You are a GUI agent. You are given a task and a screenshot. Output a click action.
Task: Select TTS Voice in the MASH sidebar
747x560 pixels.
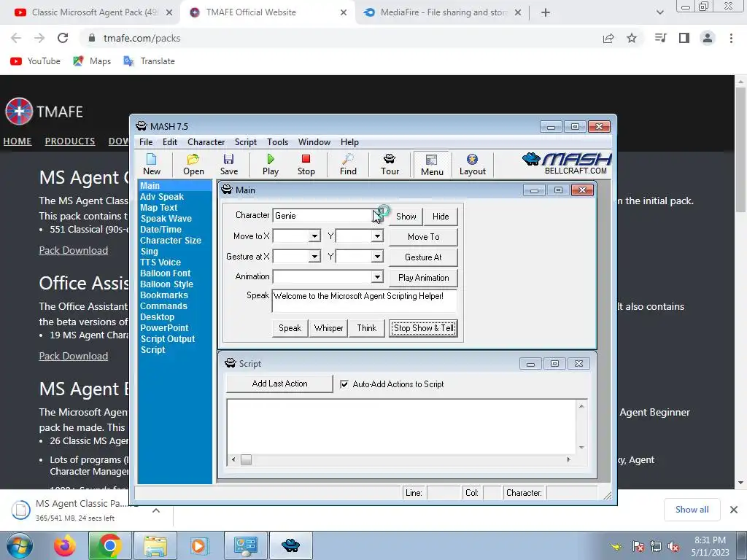point(160,262)
